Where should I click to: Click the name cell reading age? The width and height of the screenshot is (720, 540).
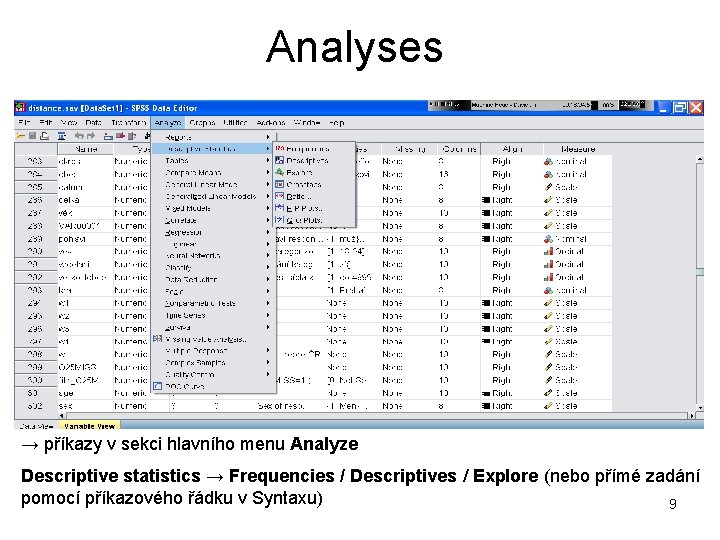coord(85,393)
